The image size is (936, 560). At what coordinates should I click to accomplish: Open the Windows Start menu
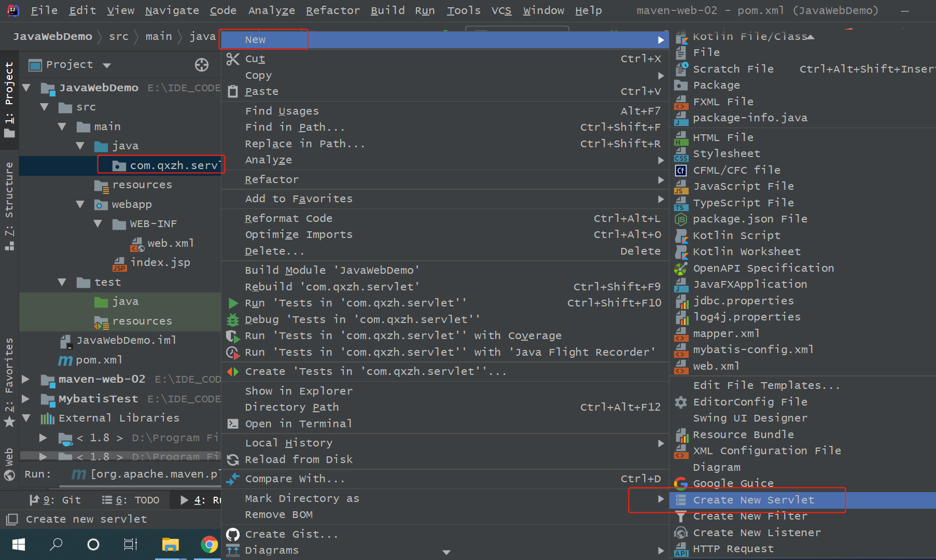[x=19, y=544]
